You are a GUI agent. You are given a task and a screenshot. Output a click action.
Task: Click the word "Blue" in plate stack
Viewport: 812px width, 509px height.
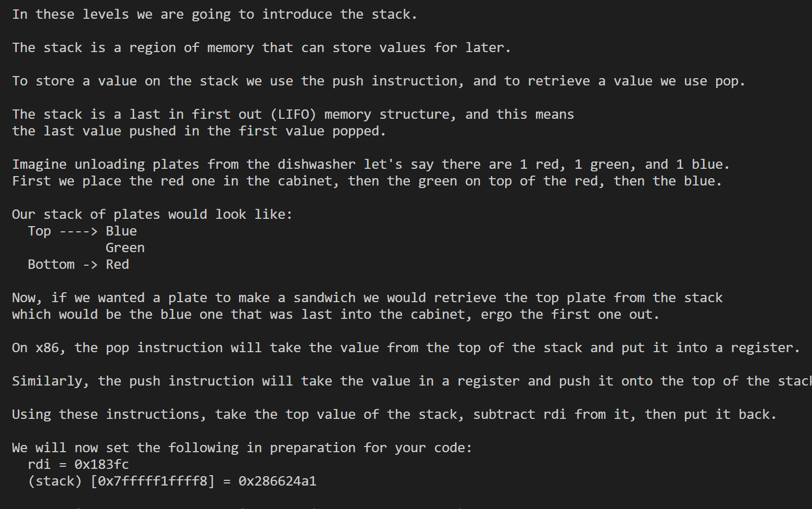(121, 231)
